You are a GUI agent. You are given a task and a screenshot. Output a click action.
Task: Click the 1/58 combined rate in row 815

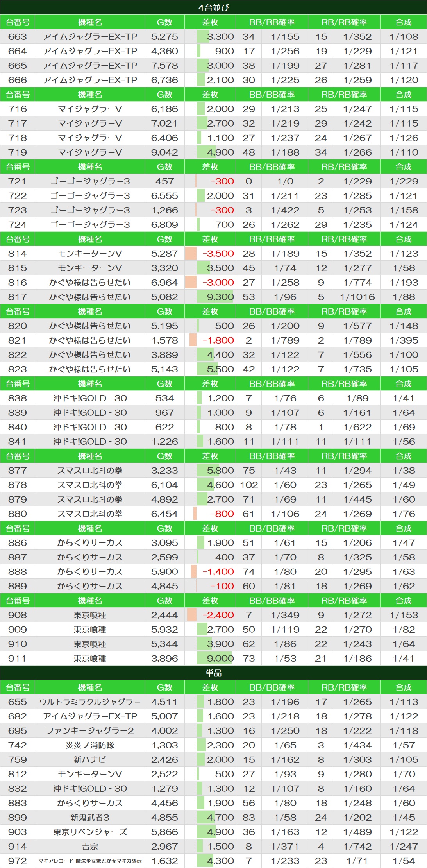coord(404,268)
